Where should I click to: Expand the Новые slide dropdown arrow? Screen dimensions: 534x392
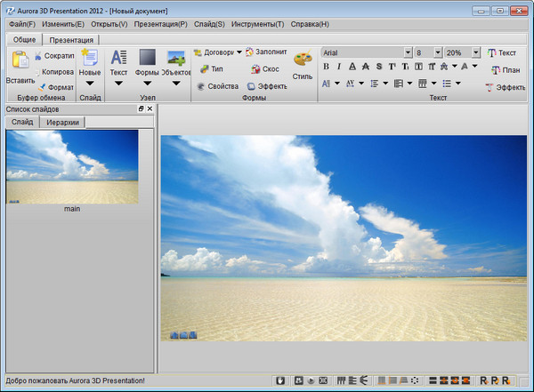(x=90, y=84)
